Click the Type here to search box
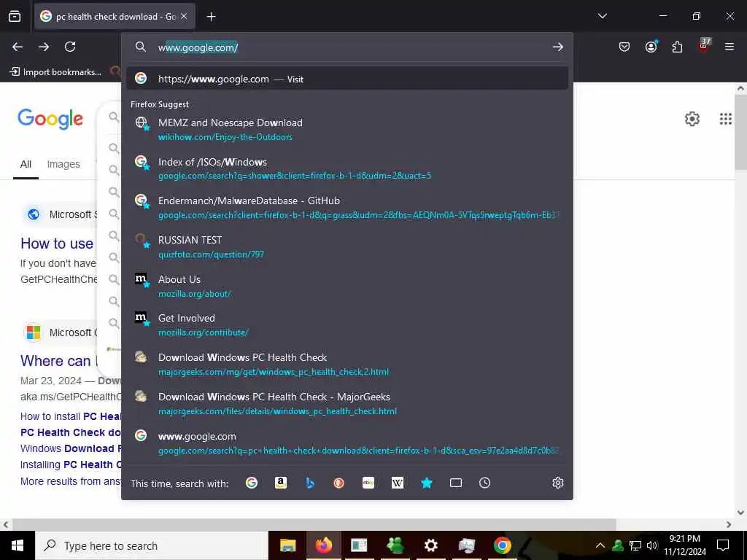Screen dimensions: 747x560 pos(152,545)
